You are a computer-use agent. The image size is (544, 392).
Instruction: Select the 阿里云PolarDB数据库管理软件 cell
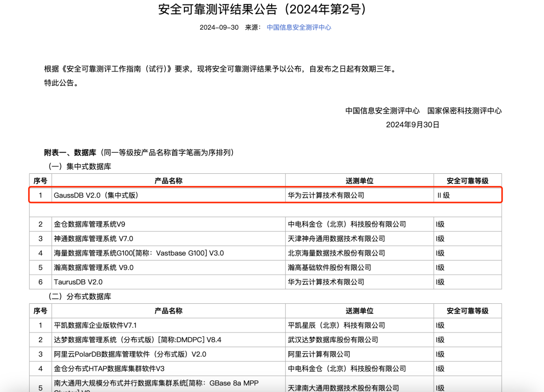click(x=169, y=355)
